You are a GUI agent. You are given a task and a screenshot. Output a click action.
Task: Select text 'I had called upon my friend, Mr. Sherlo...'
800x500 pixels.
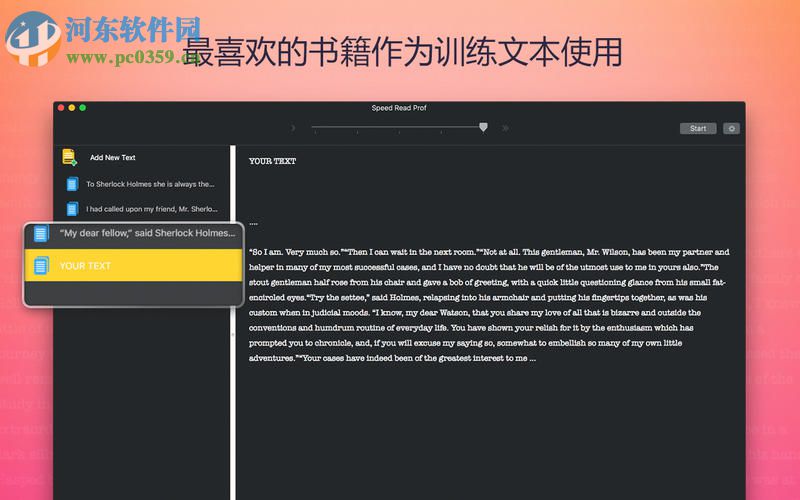pos(152,209)
